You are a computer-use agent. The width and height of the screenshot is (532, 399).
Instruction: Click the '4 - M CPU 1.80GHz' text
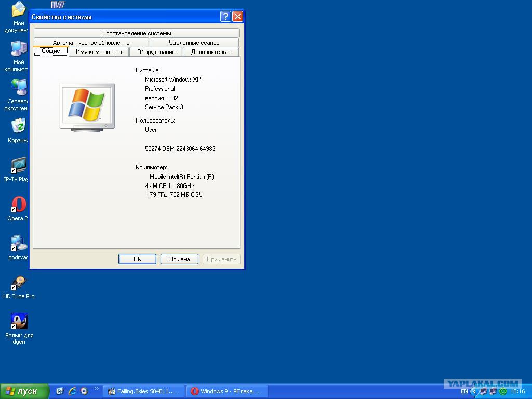(169, 185)
